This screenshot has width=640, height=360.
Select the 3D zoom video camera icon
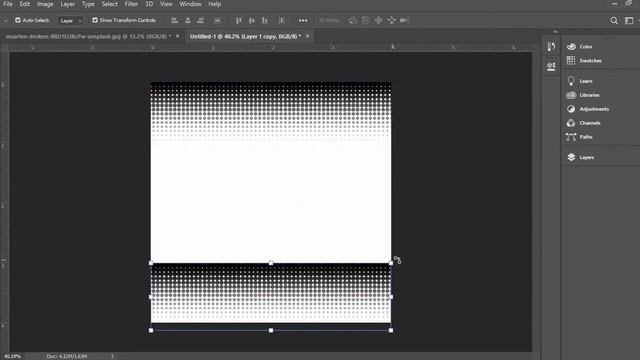(404, 20)
